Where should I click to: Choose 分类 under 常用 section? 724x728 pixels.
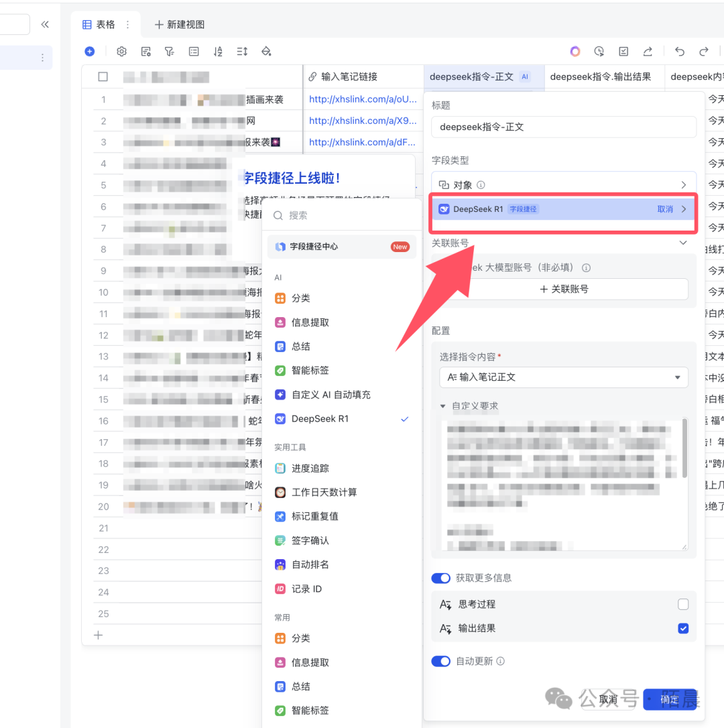pos(342,638)
